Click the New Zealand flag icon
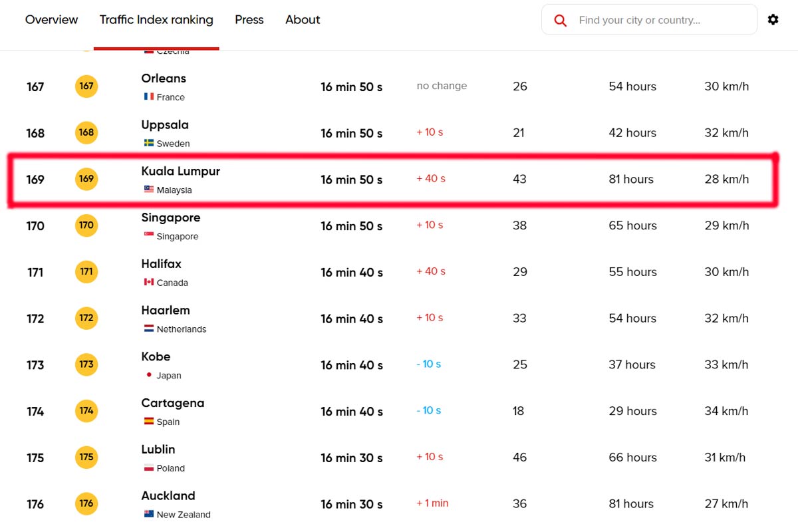This screenshot has width=798, height=532. coord(149,514)
